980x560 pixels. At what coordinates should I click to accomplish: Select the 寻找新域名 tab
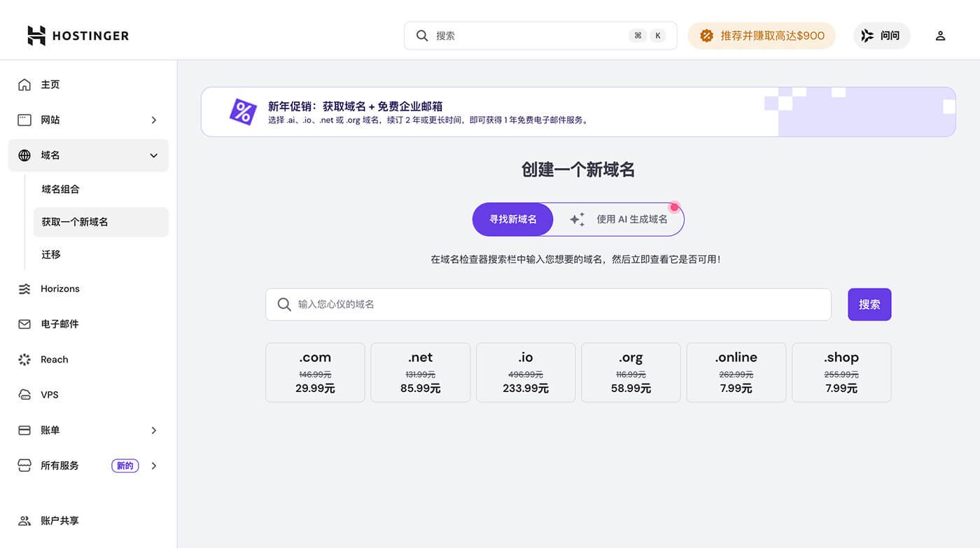click(x=512, y=219)
